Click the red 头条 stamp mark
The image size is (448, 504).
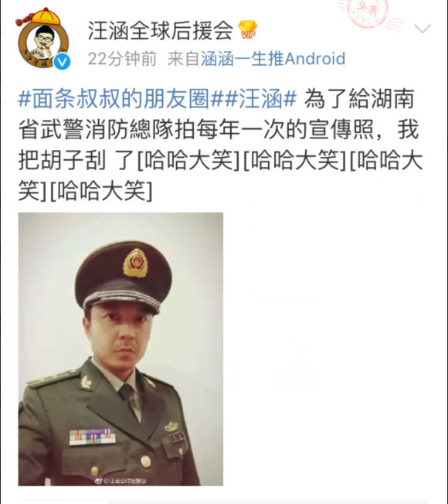pos(368,12)
